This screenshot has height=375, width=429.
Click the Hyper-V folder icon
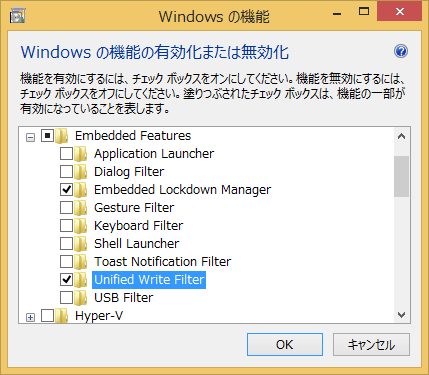click(x=62, y=316)
